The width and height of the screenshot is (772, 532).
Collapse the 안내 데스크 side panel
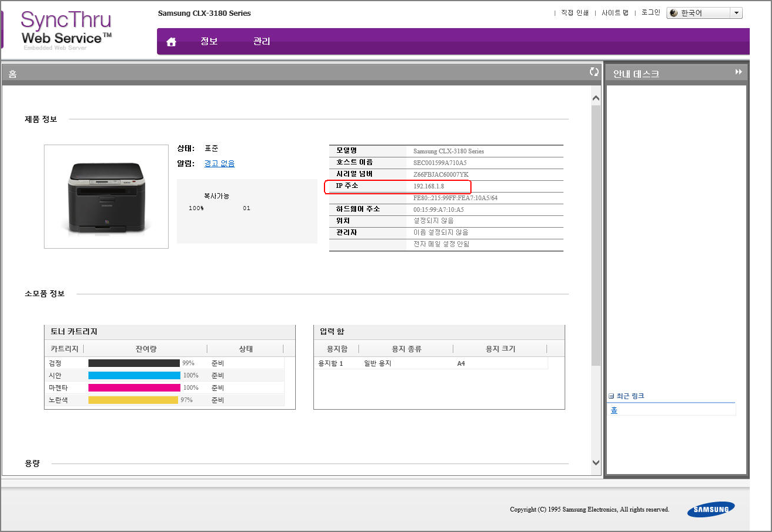tap(738, 72)
